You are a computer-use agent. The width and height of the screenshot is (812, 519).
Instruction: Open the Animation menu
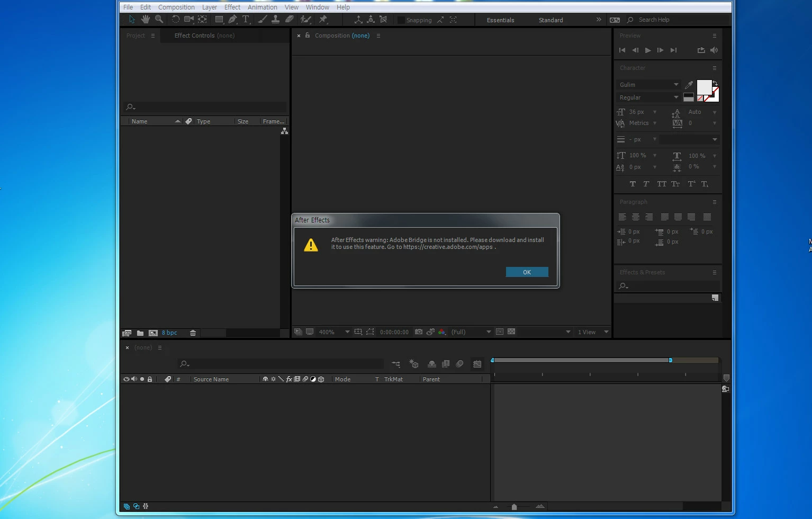(263, 7)
